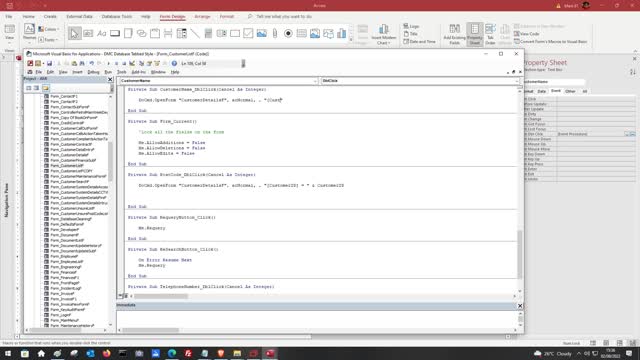Screen dimensions: 640x360
Task: Click code window horizontal scrollbar thumb
Action: click(x=161, y=296)
